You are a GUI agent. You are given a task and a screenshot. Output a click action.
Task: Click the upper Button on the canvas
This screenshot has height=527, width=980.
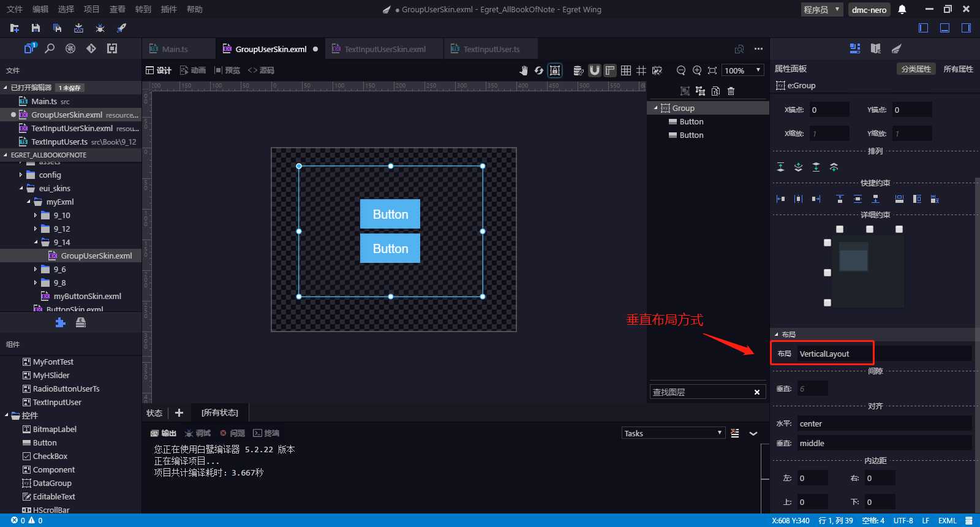pyautogui.click(x=390, y=214)
